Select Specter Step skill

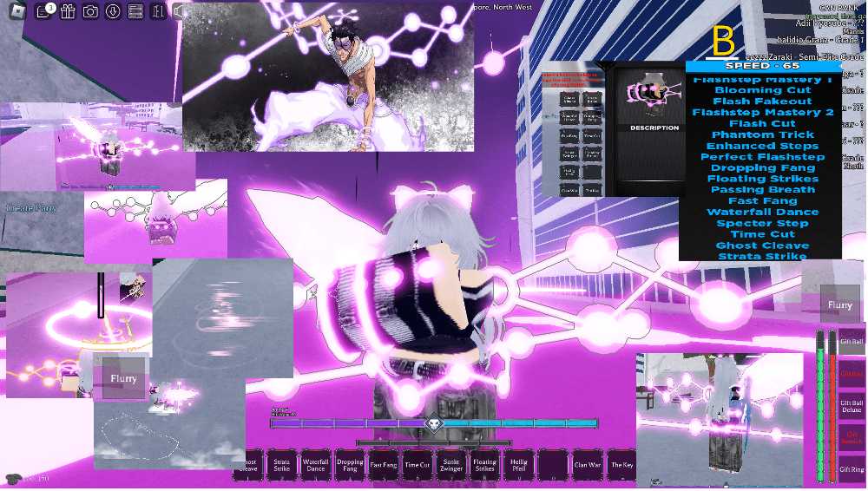click(763, 223)
